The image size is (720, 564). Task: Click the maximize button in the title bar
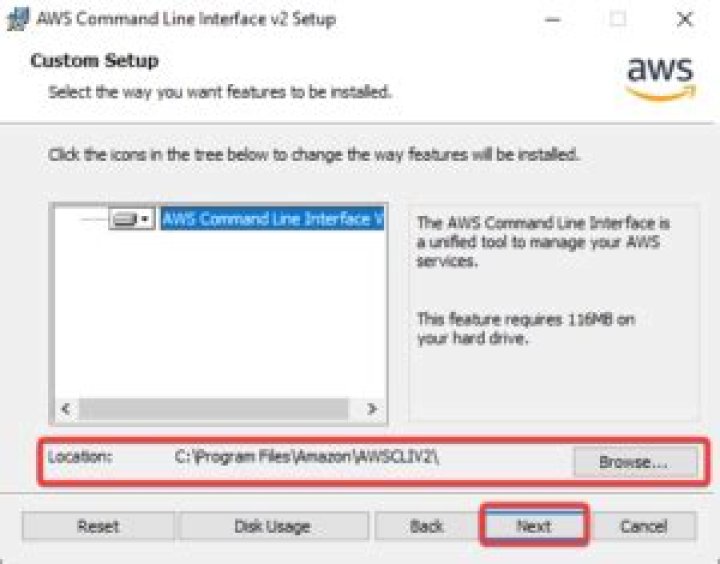618,19
